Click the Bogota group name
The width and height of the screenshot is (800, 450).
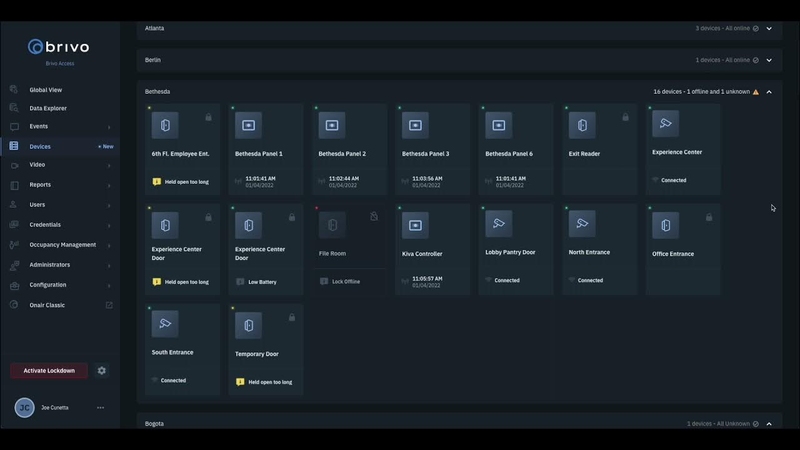154,424
